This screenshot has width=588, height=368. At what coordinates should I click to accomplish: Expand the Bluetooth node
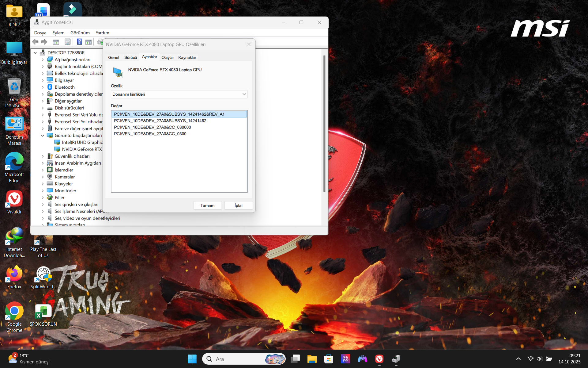(43, 87)
